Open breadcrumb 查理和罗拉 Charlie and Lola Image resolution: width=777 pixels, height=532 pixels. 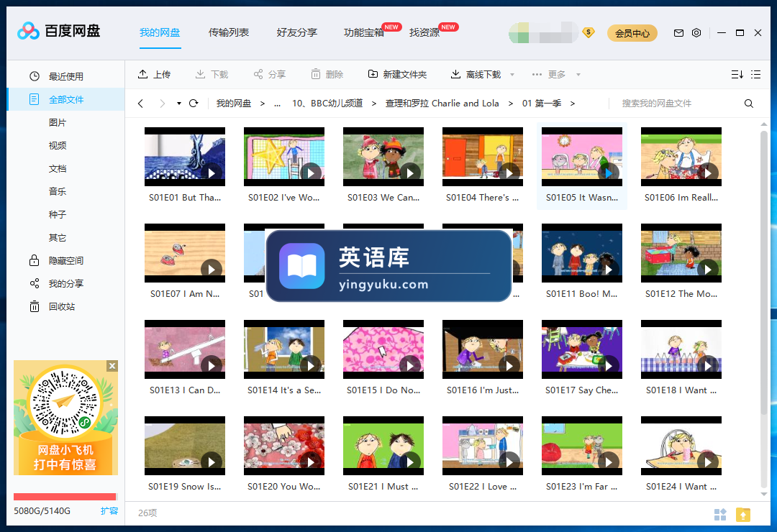click(x=442, y=104)
